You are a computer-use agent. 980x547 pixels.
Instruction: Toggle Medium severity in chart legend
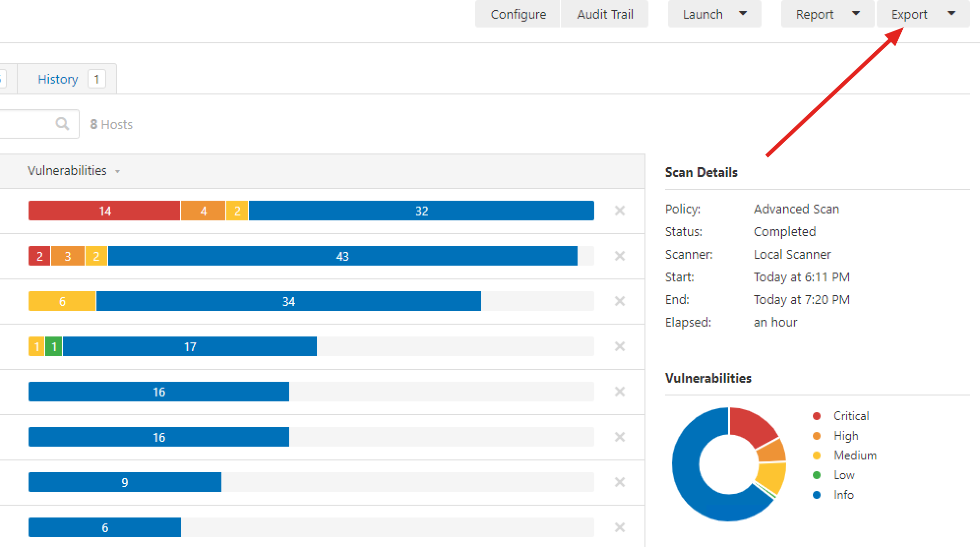(855, 456)
